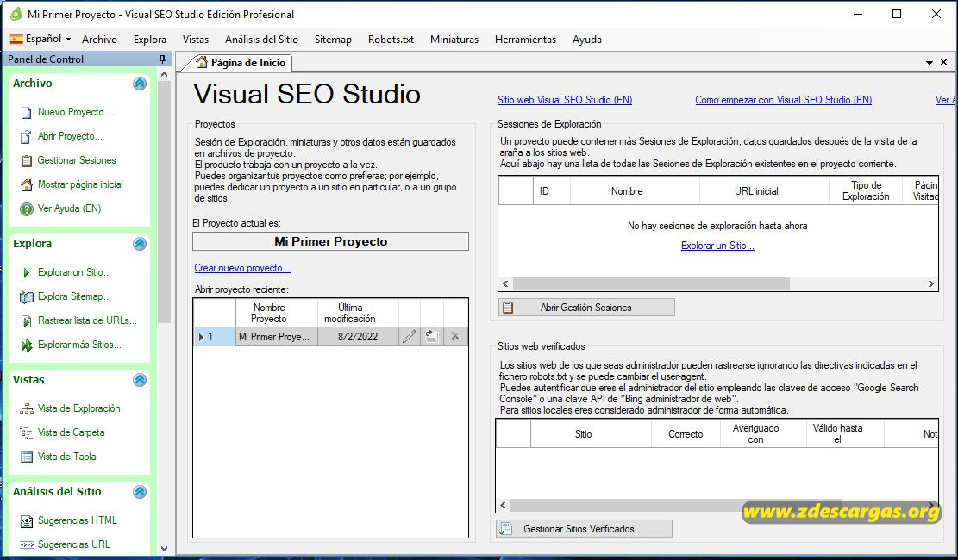Viewport: 958px width, 560px height.
Task: Collapse the Vistas panel section
Action: 140,380
